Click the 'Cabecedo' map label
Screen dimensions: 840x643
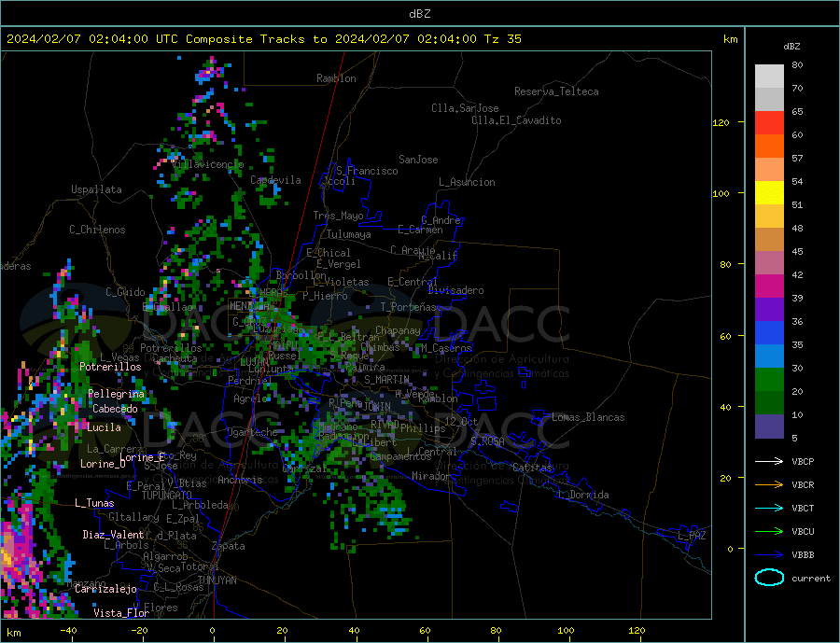pos(115,409)
